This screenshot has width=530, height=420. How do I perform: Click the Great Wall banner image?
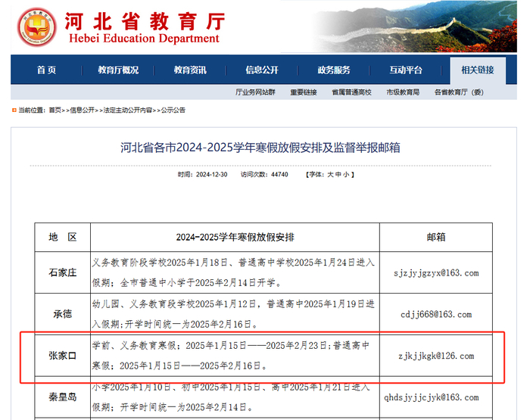coord(414,26)
